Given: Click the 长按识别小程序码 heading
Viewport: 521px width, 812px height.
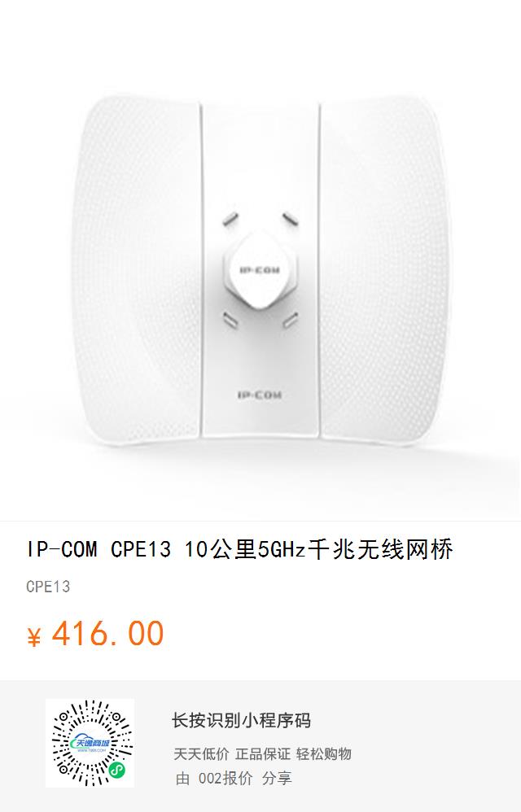Looking at the screenshot, I should pyautogui.click(x=241, y=720).
